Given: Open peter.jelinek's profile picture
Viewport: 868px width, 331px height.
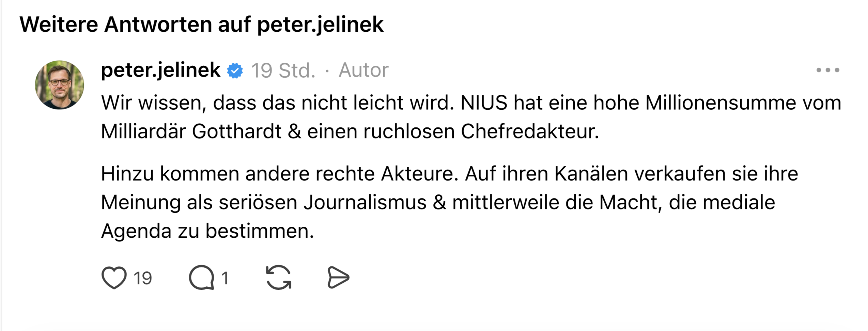Looking at the screenshot, I should [x=60, y=85].
